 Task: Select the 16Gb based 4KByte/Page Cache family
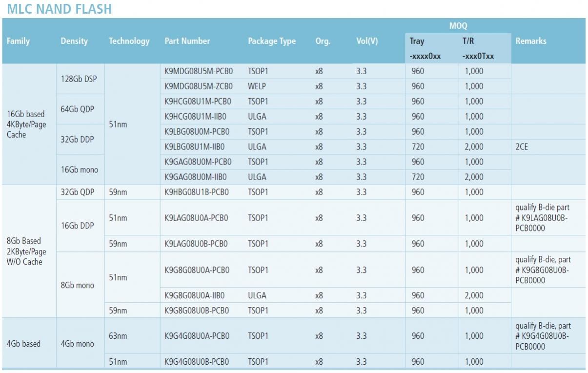tap(26, 124)
